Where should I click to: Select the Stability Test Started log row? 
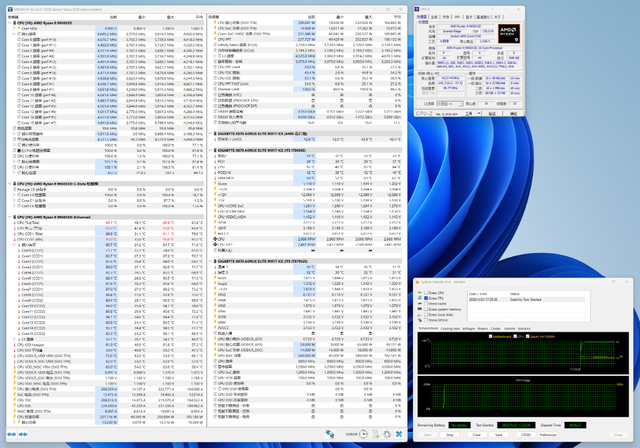526,299
